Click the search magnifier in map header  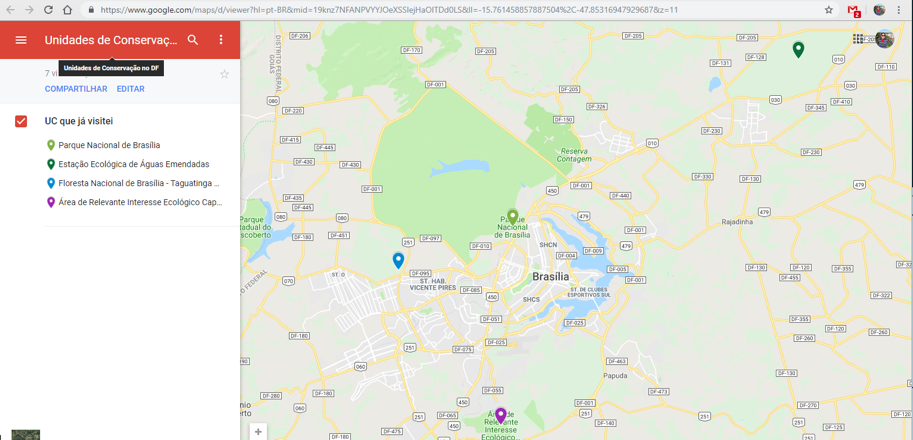(193, 40)
